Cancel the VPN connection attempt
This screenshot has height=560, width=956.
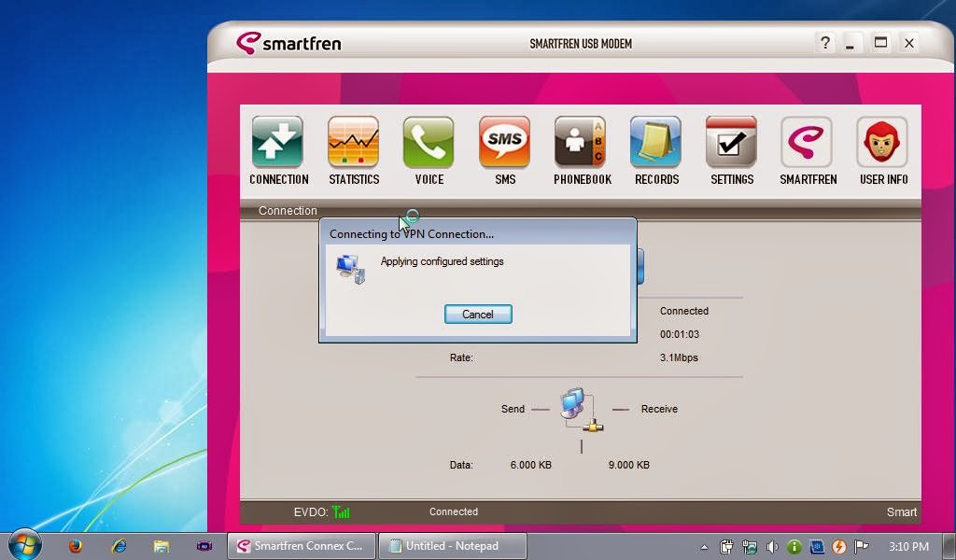coord(478,314)
